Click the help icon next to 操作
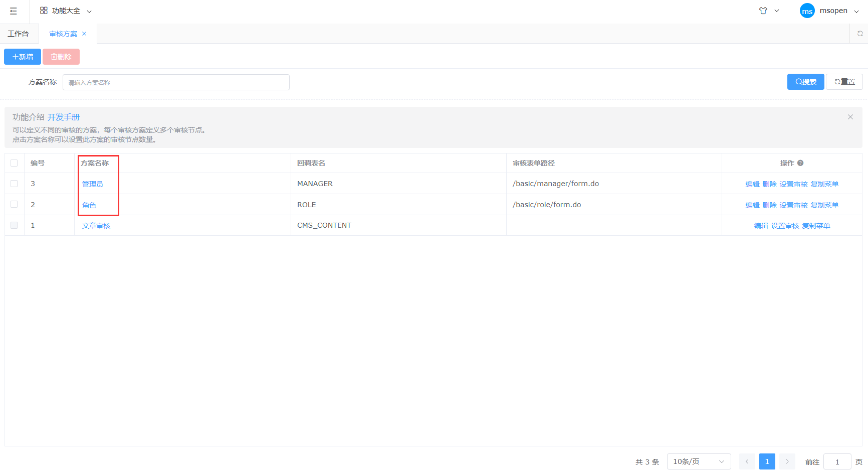868x471 pixels. [800, 163]
